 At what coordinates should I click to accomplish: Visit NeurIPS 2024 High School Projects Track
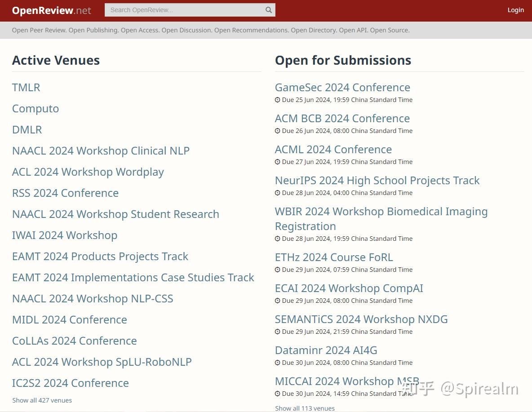click(377, 180)
